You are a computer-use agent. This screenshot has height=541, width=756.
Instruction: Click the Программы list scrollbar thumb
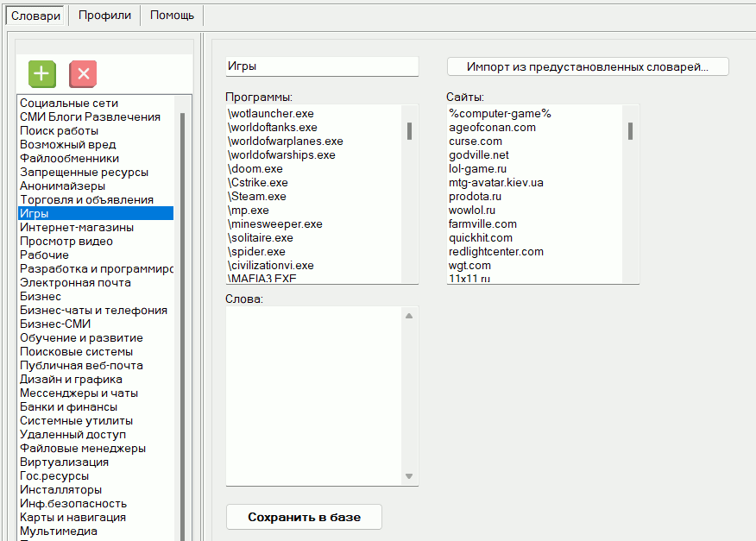pos(409,130)
